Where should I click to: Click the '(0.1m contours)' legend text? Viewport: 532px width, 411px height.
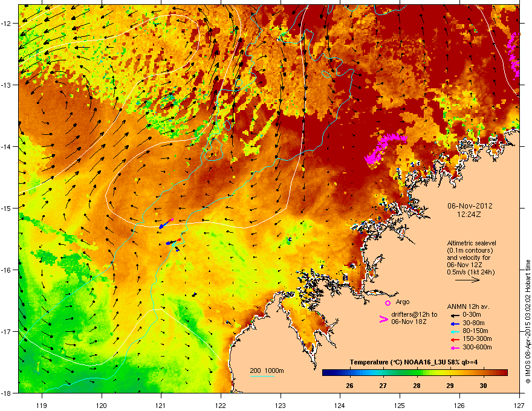470,250
